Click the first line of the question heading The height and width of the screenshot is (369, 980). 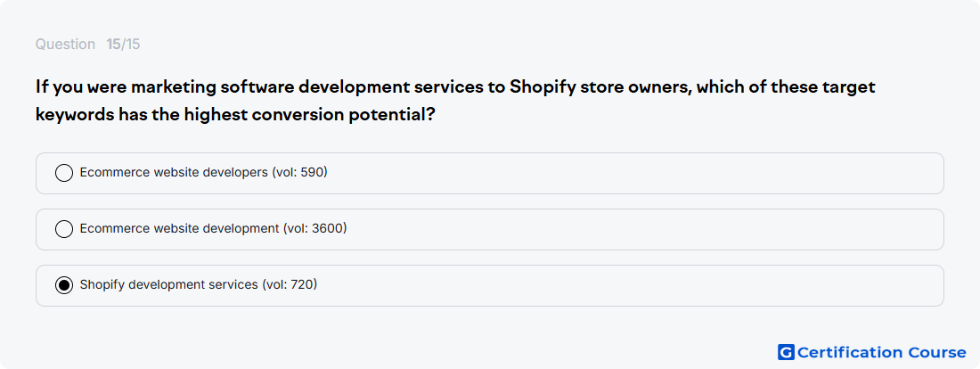pyautogui.click(x=455, y=87)
